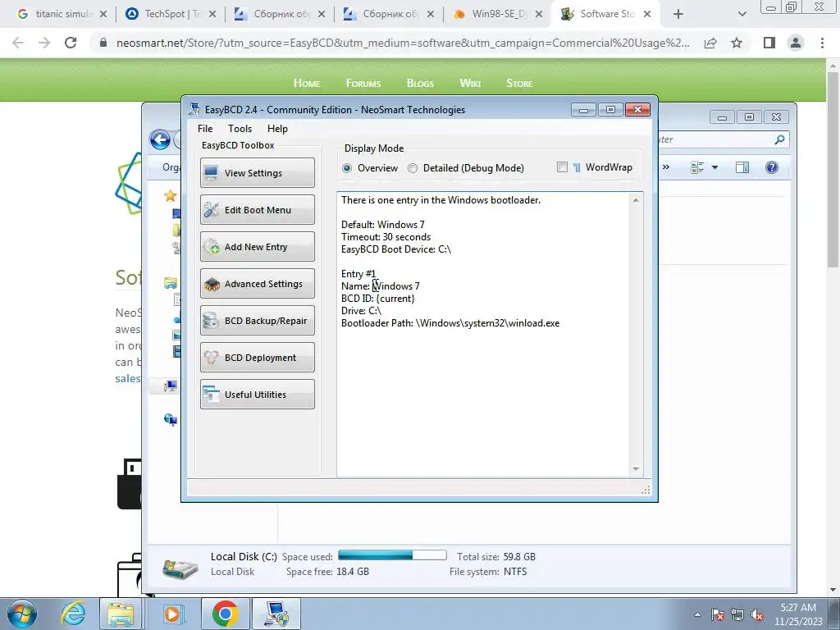Go forward in Chrome

pos(44,43)
